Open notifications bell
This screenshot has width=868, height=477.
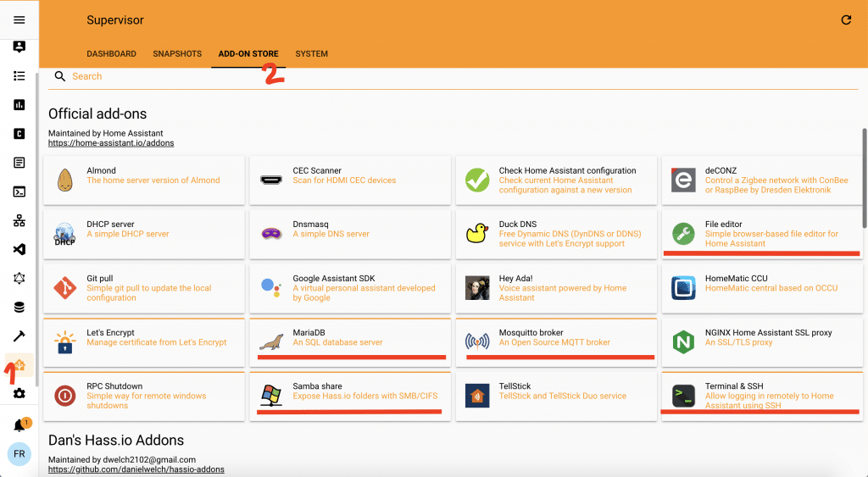[19, 425]
